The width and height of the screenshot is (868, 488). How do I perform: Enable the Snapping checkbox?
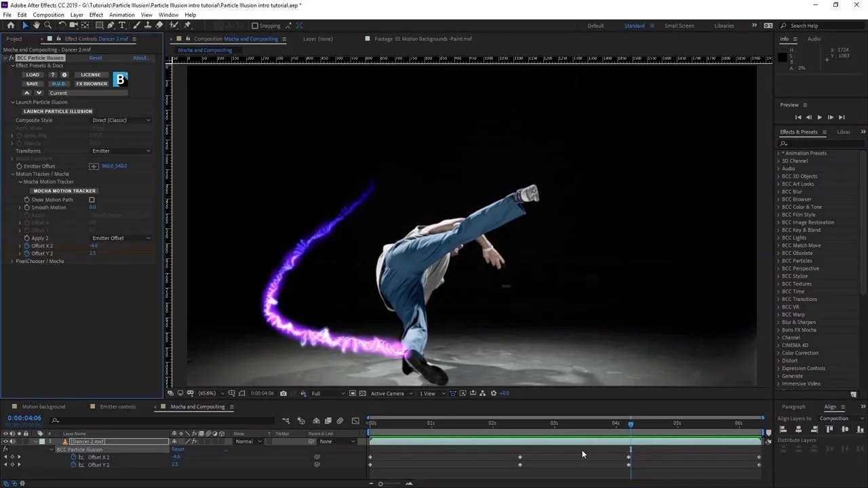[256, 25]
